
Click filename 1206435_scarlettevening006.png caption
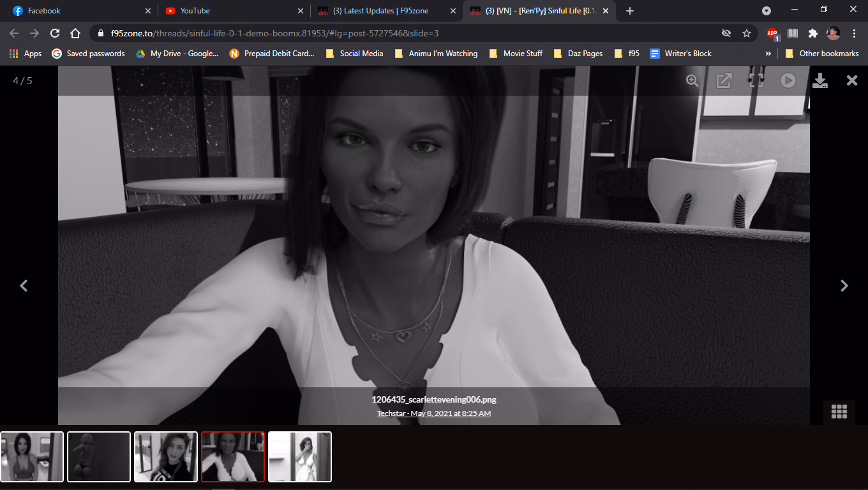(x=434, y=400)
